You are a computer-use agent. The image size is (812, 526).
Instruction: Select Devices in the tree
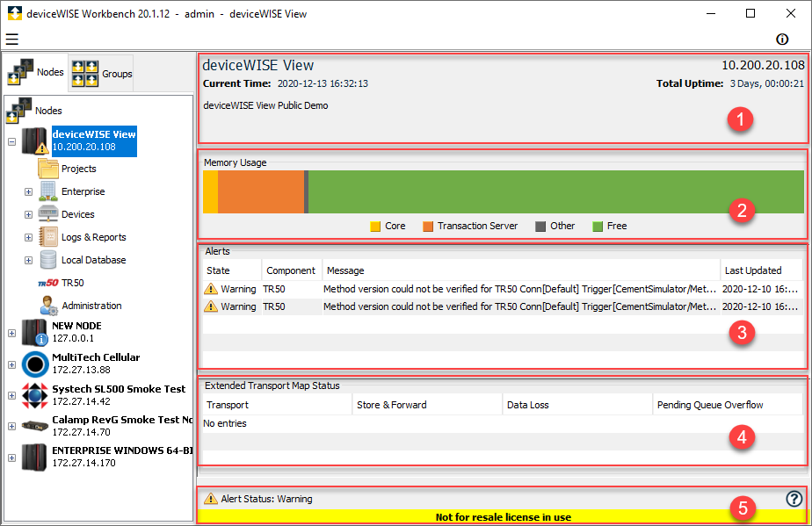[77, 214]
